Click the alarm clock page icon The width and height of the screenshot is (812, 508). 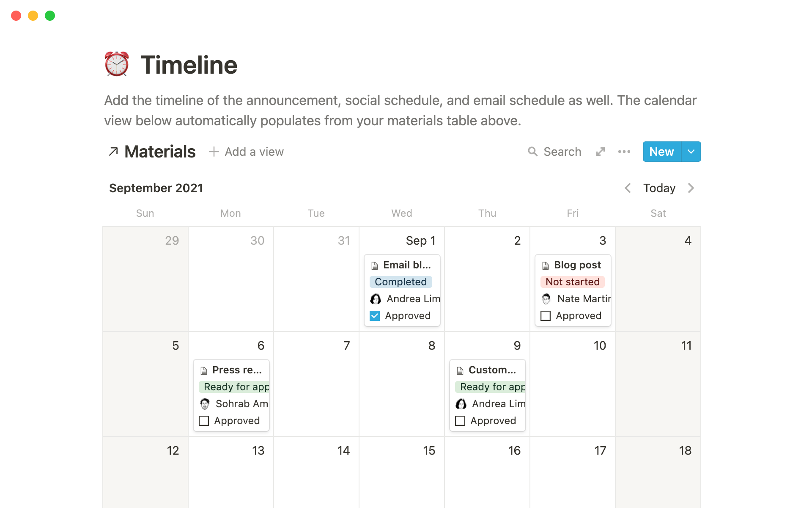pyautogui.click(x=117, y=64)
